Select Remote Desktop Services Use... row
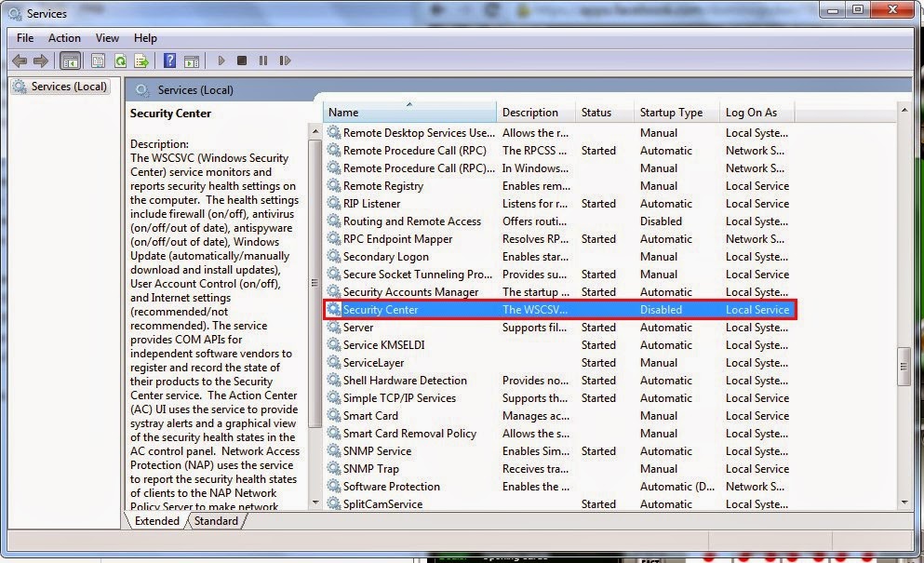 (x=559, y=133)
